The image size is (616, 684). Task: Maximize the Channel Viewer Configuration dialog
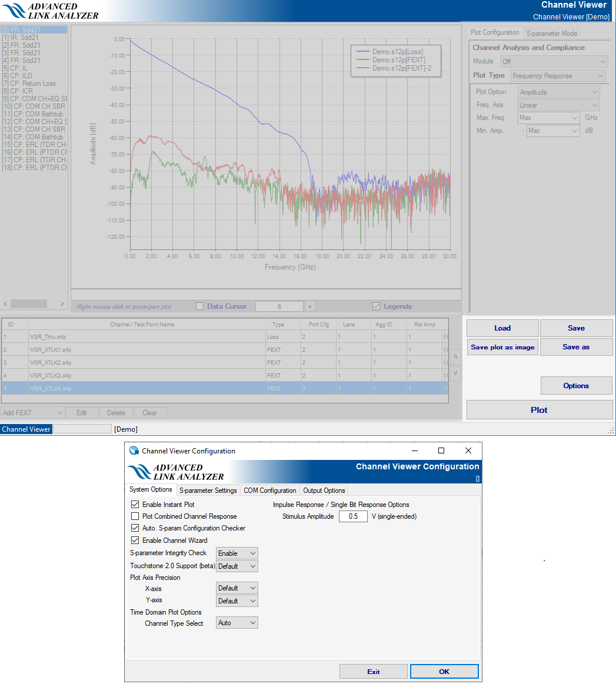(x=441, y=451)
